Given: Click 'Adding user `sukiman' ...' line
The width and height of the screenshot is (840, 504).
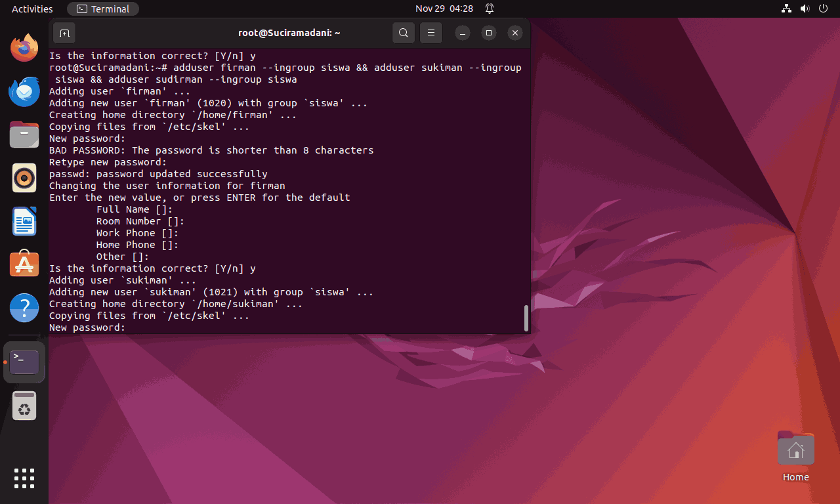Looking at the screenshot, I should pyautogui.click(x=123, y=280).
